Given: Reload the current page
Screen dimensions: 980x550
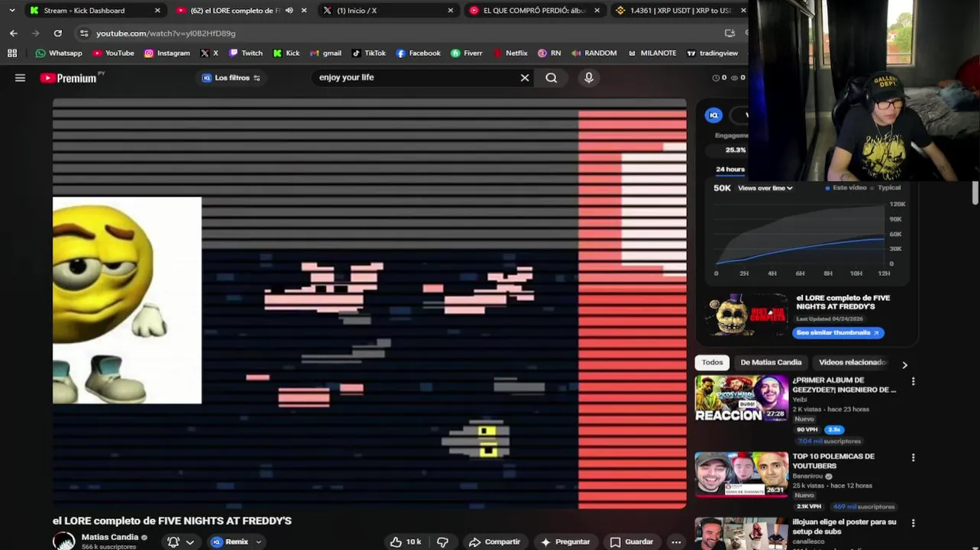Looking at the screenshot, I should pyautogui.click(x=58, y=34).
